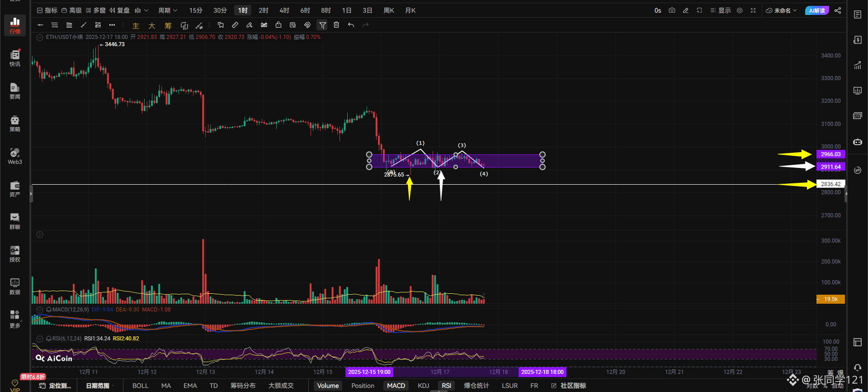This screenshot has width=868, height=392.
Task: Select the ruler measure tool
Action: pyautogui.click(x=235, y=25)
